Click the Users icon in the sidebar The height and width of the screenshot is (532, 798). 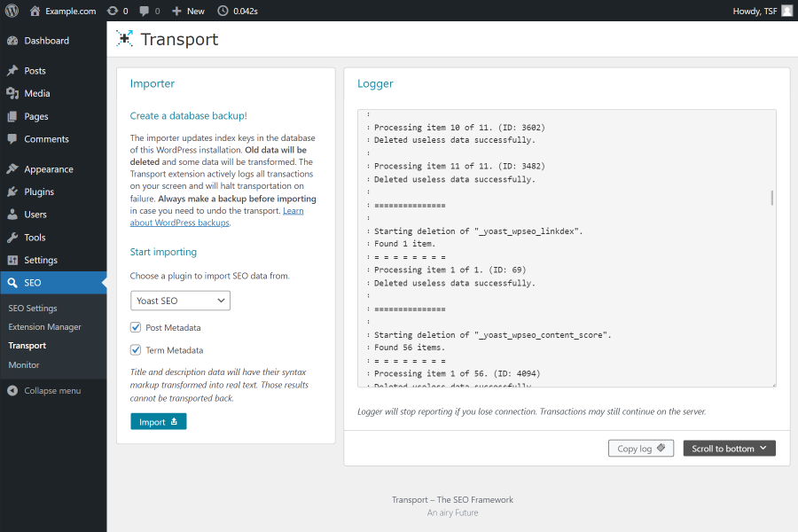point(12,215)
